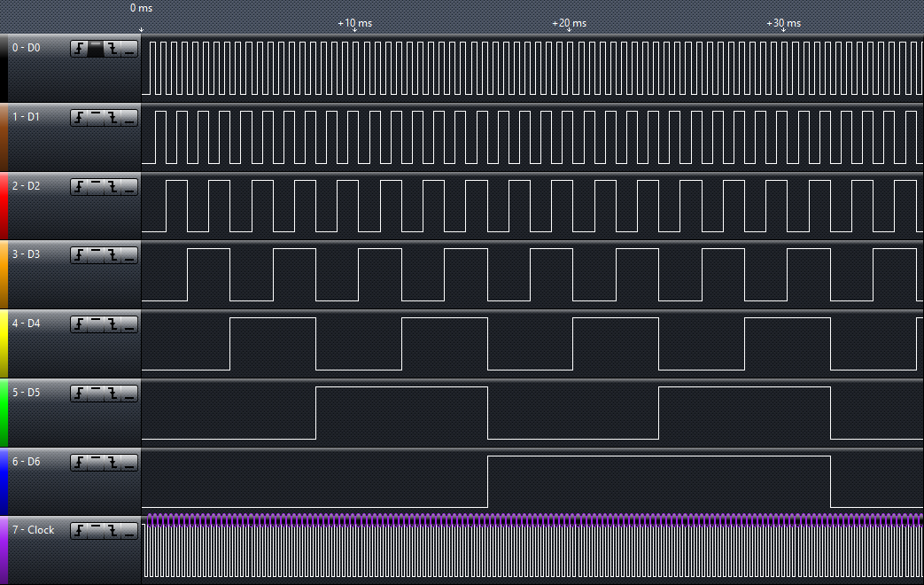Set falling edge trigger on channel 2 - D2
Viewport: 924px width, 585px height.
coord(112,187)
